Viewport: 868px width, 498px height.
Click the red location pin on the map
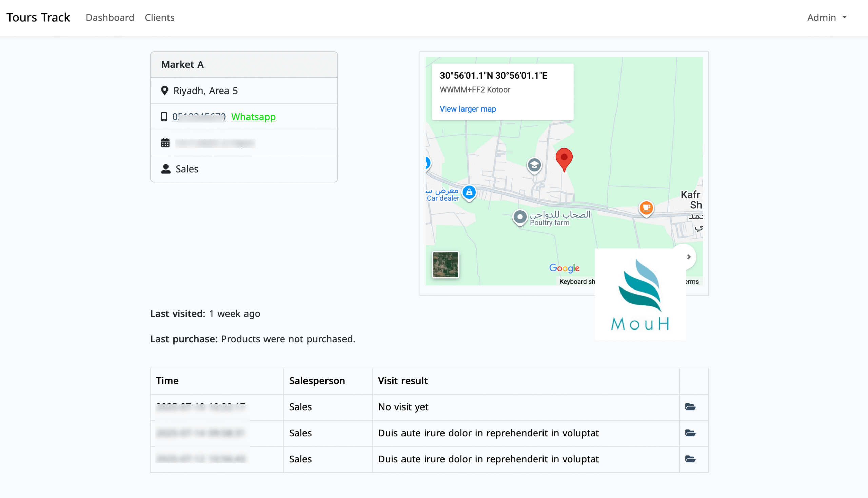point(564,158)
